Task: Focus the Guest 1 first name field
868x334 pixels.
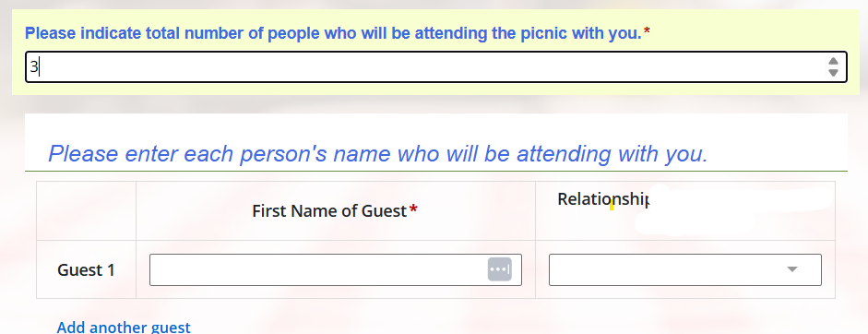Action: (x=336, y=269)
